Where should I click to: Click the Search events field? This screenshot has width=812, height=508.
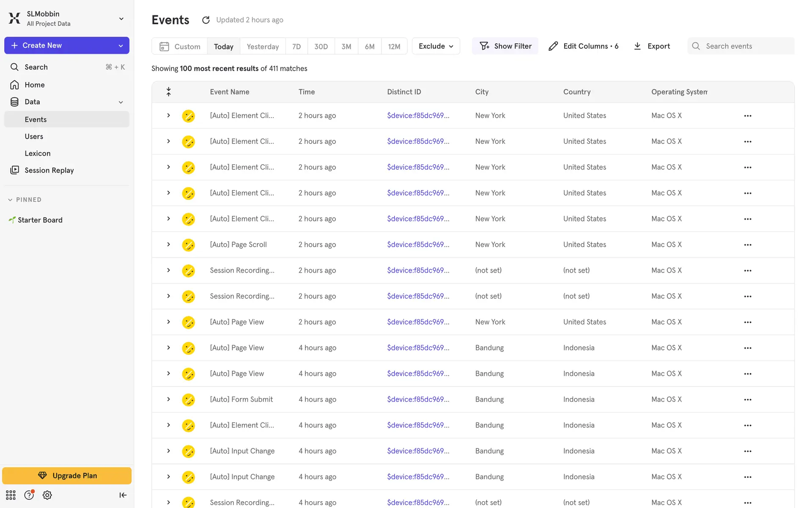tap(746, 46)
